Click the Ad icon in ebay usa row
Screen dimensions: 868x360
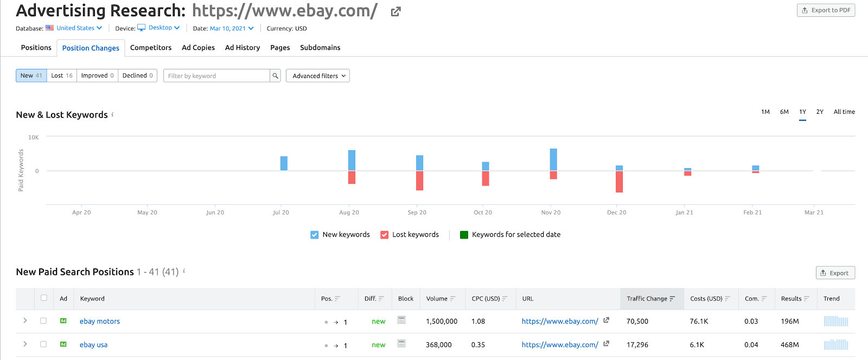click(x=63, y=344)
